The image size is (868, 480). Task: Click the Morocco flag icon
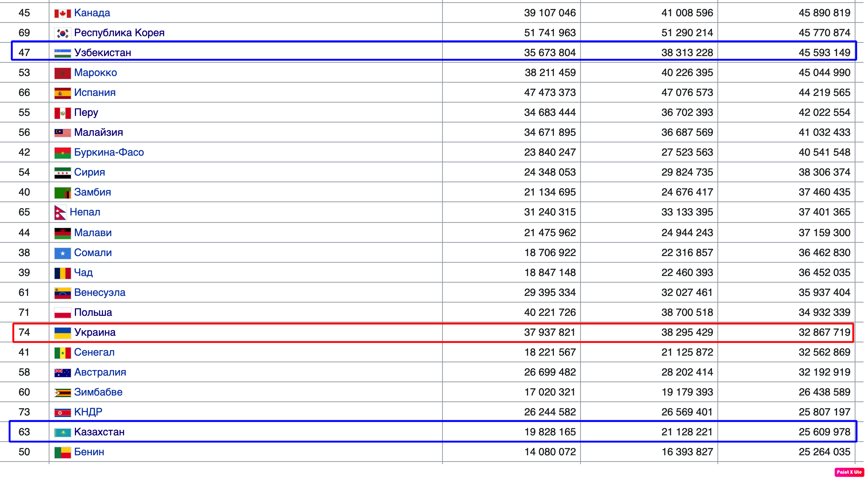click(x=62, y=73)
